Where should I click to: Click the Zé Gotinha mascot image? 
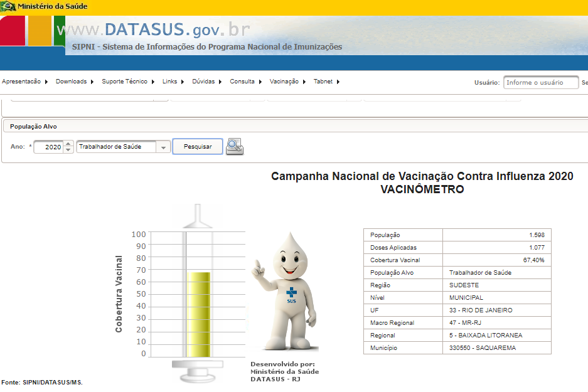tap(285, 292)
